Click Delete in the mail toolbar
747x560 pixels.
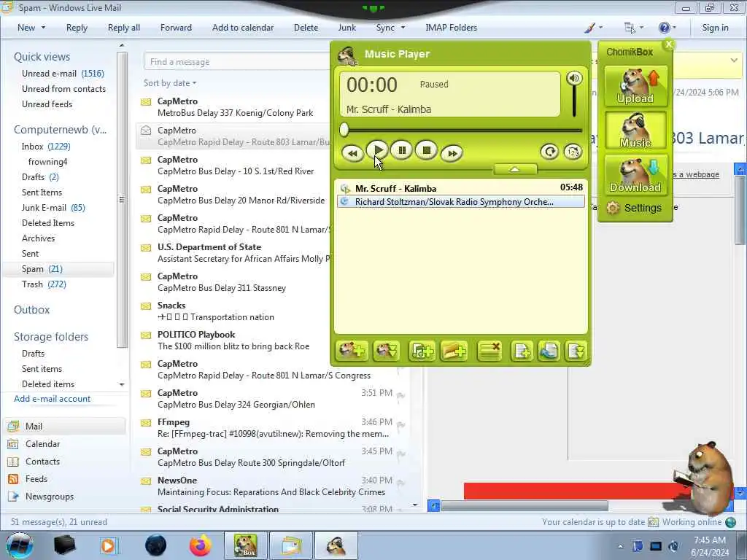(306, 28)
